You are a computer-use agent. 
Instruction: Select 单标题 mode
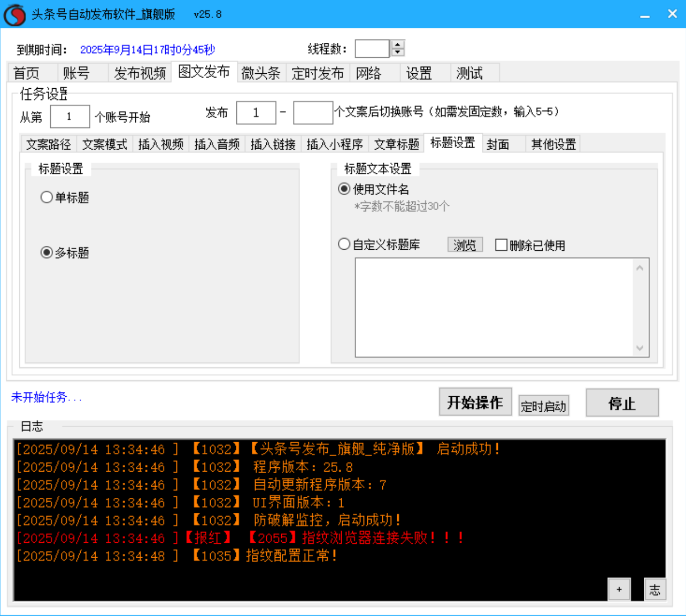47,197
